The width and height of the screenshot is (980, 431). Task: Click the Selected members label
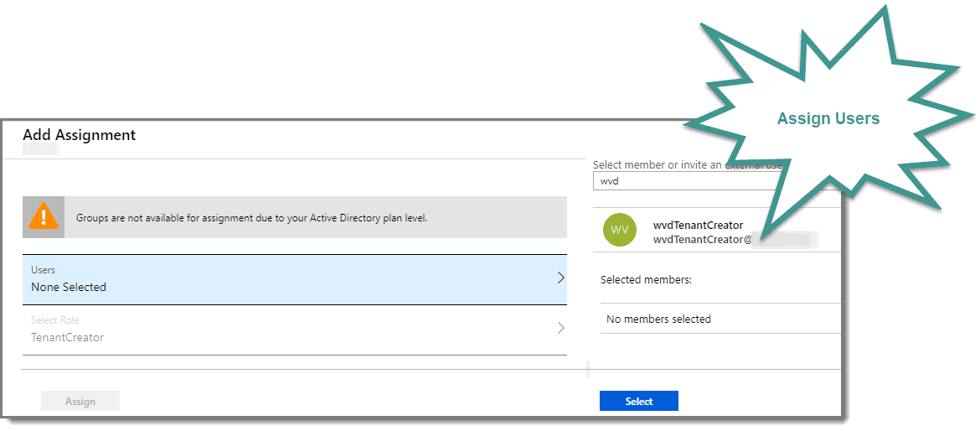click(x=647, y=279)
